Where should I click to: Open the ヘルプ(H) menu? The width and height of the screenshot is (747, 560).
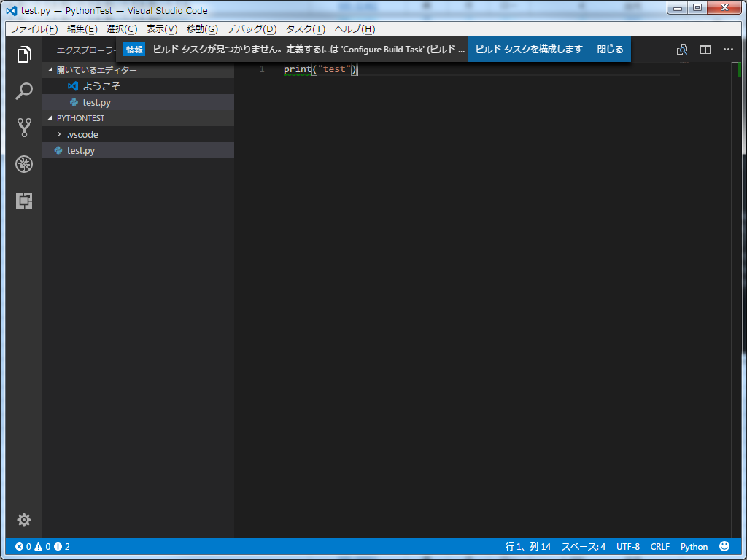click(x=355, y=29)
